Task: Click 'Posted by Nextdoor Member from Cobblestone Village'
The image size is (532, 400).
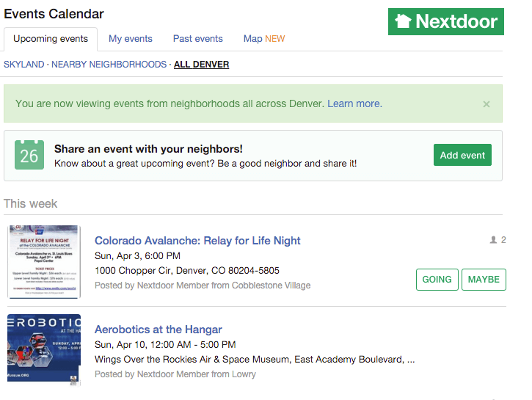Action: [203, 286]
